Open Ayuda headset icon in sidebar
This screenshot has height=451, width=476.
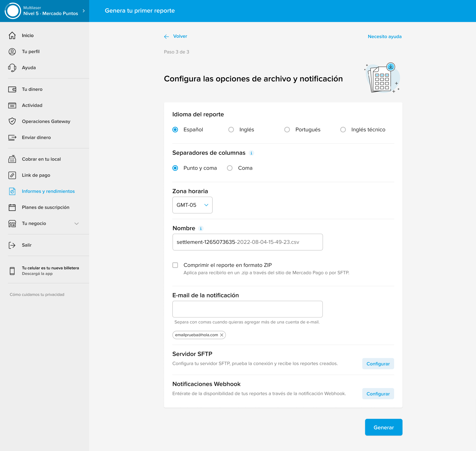point(12,68)
